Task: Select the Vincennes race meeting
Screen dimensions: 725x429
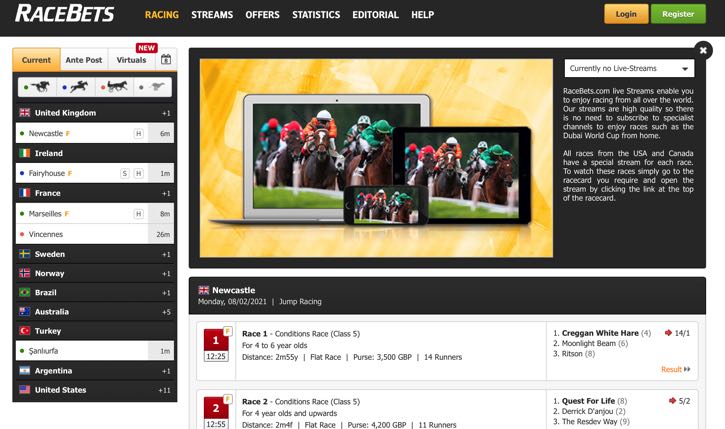Action: [95, 234]
